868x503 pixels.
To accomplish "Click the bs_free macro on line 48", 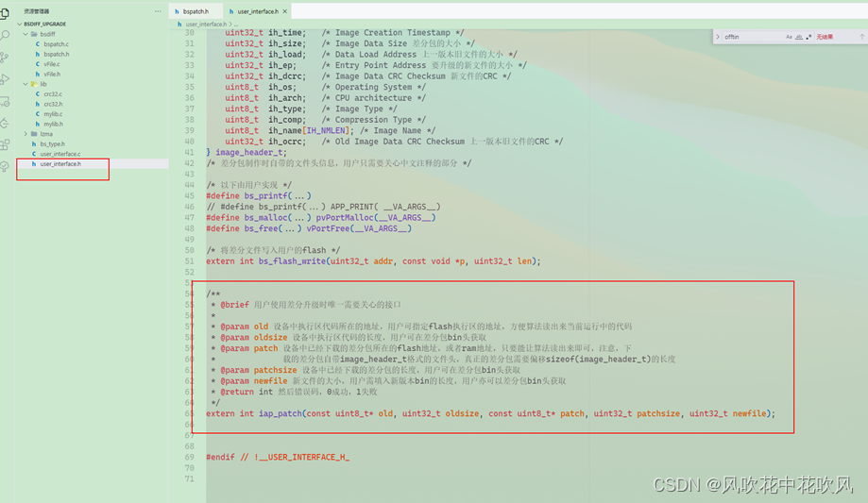I will point(261,228).
